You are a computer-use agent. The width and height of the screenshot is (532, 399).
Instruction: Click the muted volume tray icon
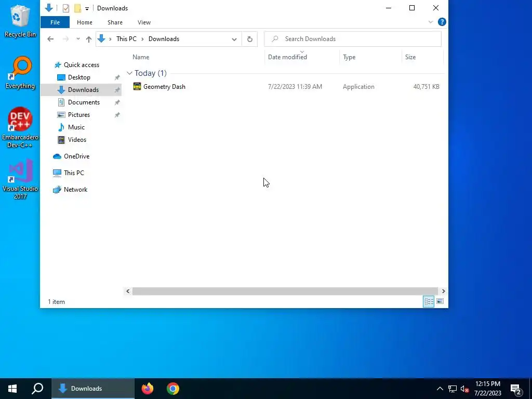point(464,389)
